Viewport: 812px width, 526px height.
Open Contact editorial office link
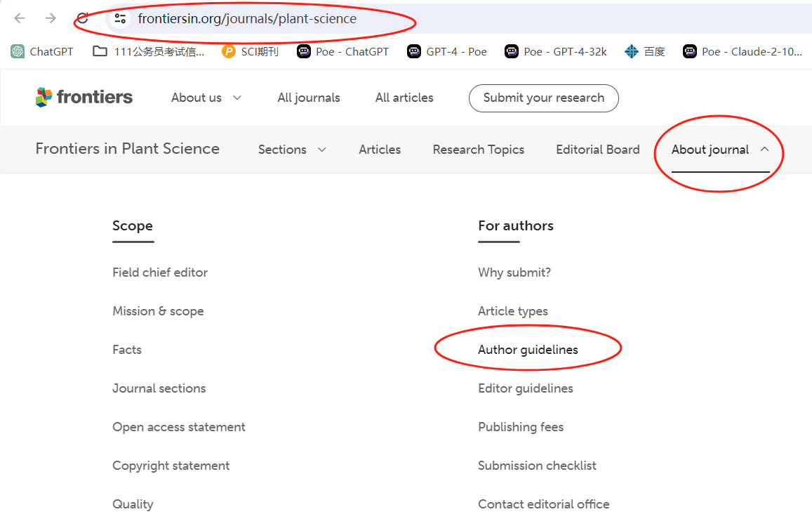coord(543,504)
